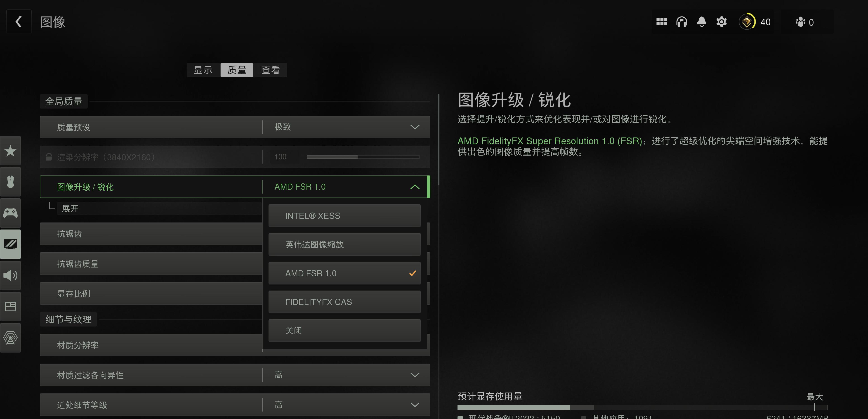Open the headset voice channel icon
Viewport: 868px width, 419px height.
[x=682, y=22]
